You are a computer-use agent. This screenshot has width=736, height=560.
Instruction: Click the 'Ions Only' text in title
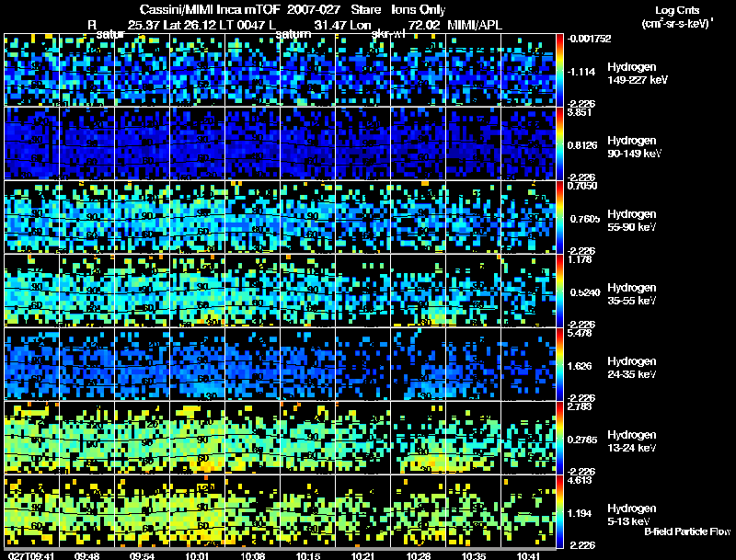click(x=419, y=10)
